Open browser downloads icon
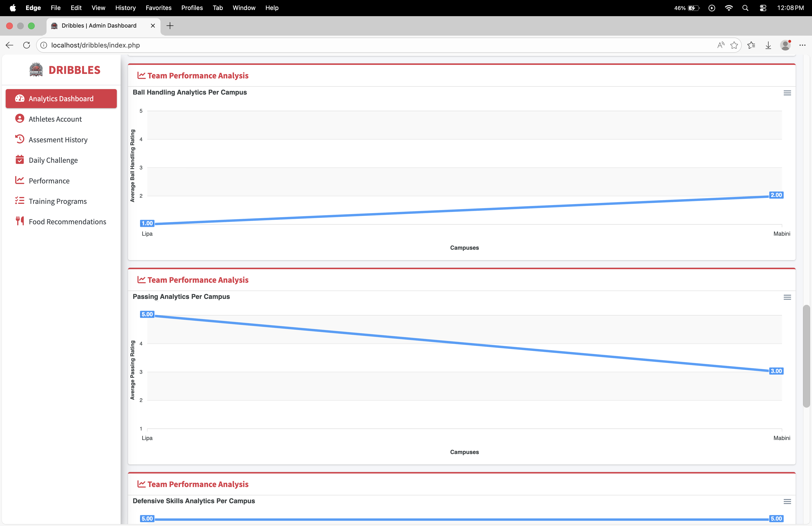The height and width of the screenshot is (526, 812). tap(768, 45)
